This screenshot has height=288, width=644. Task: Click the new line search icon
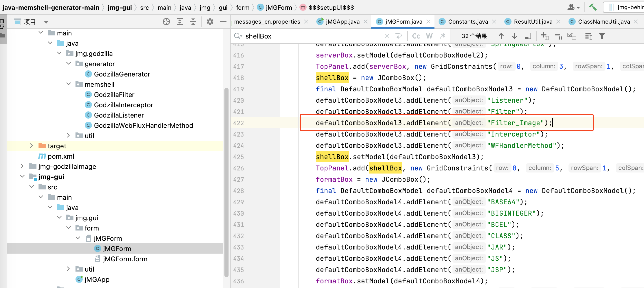[x=399, y=36]
